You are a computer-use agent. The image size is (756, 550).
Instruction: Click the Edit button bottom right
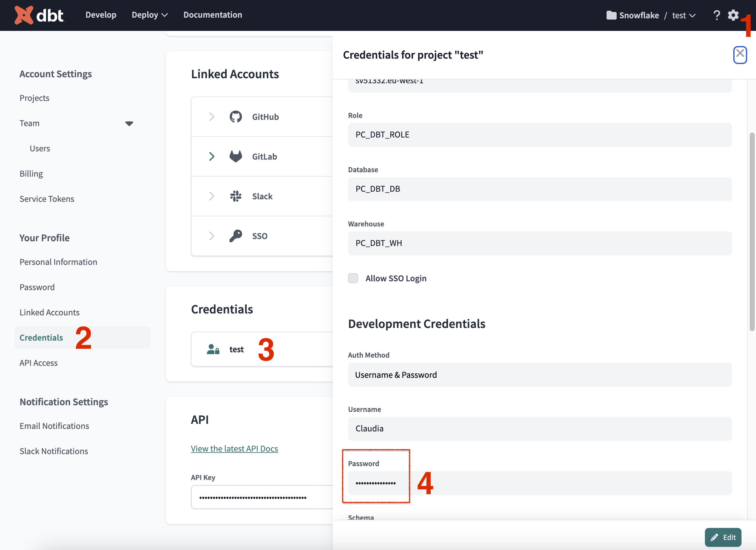click(723, 536)
